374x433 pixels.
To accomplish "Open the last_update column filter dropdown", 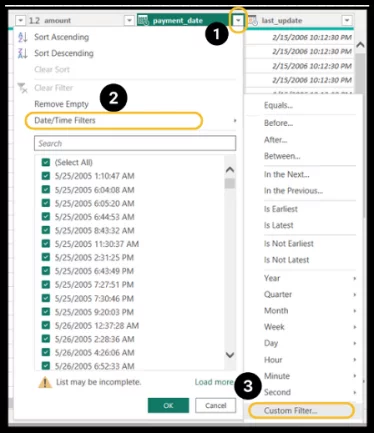I will (347, 21).
